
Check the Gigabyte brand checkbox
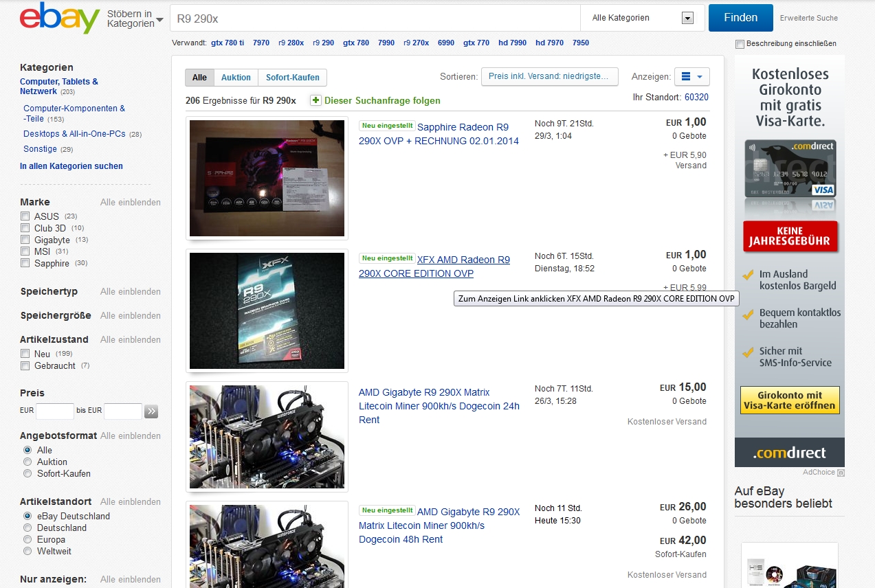coord(25,240)
